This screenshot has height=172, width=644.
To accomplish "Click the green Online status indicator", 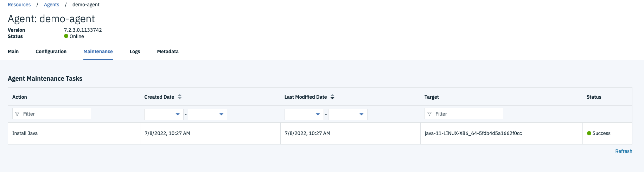I will click(66, 36).
